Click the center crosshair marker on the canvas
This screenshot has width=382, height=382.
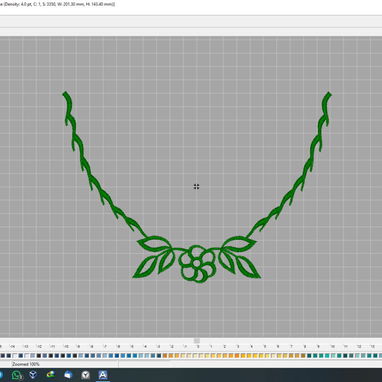click(196, 186)
